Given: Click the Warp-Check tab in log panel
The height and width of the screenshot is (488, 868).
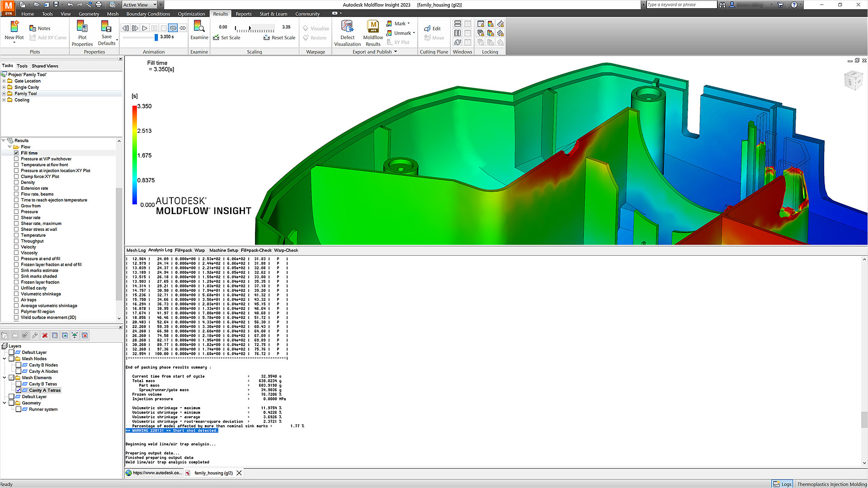Looking at the screenshot, I should pos(286,250).
